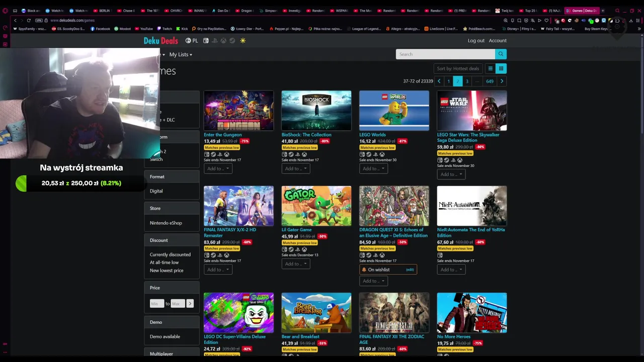Expand the My Lists menu
644x362 pixels.
(x=181, y=54)
